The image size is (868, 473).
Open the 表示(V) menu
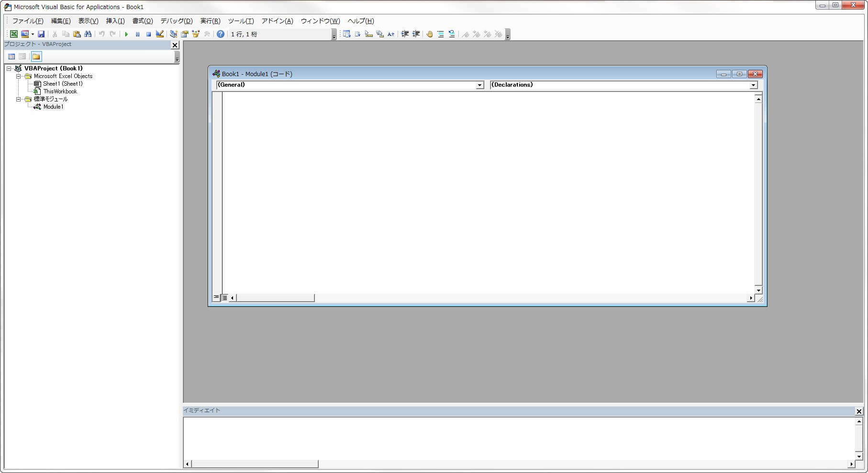click(88, 21)
